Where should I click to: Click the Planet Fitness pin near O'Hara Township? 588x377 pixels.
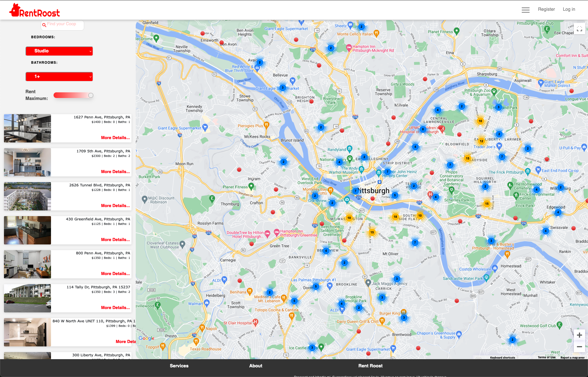[x=456, y=31]
